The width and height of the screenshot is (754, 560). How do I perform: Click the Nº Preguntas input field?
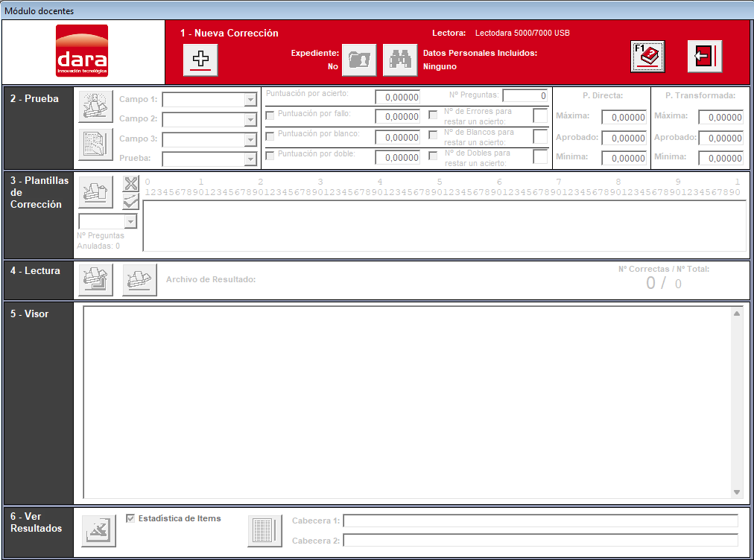click(x=525, y=95)
